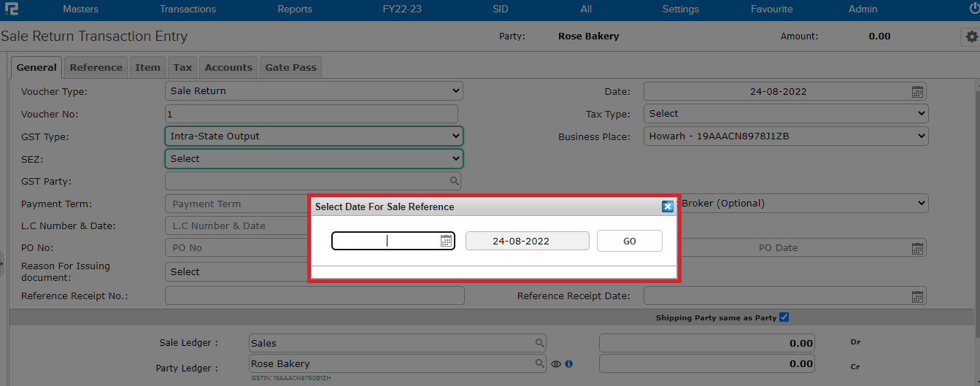Click eye icon next to Party Ledger
Image resolution: width=980 pixels, height=386 pixels.
(x=556, y=363)
